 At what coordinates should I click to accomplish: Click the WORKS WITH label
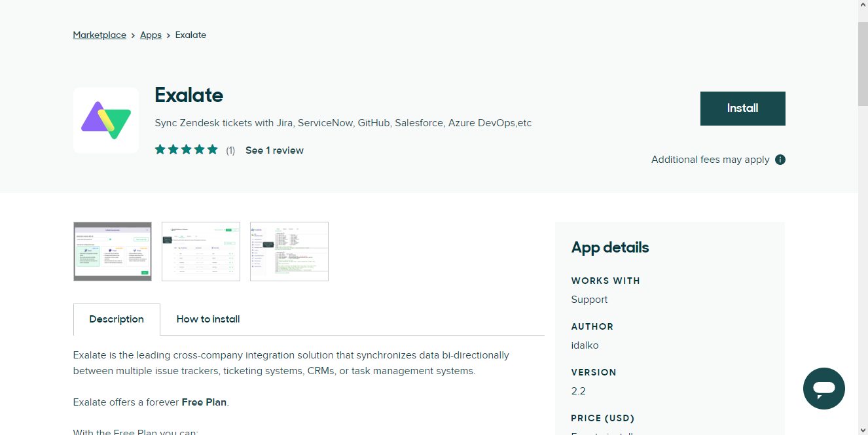[x=606, y=281]
